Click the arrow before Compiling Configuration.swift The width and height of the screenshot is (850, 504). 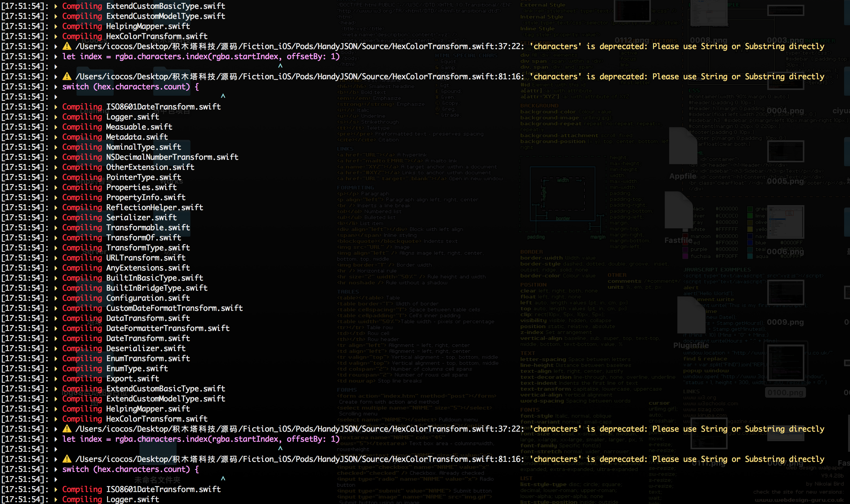click(56, 298)
